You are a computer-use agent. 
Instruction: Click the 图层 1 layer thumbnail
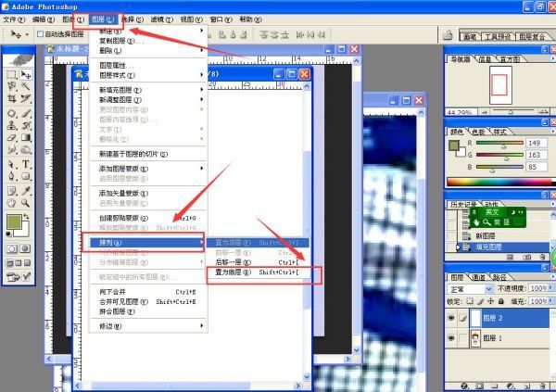[x=474, y=339]
